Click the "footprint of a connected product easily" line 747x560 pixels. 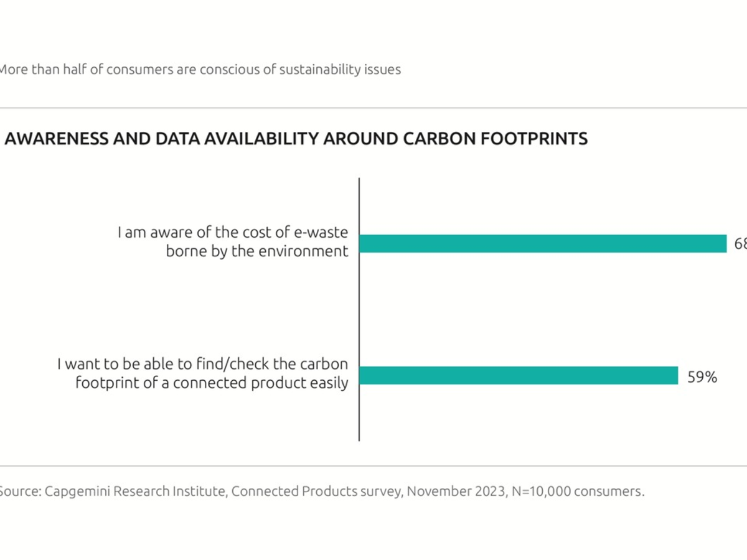coord(212,383)
